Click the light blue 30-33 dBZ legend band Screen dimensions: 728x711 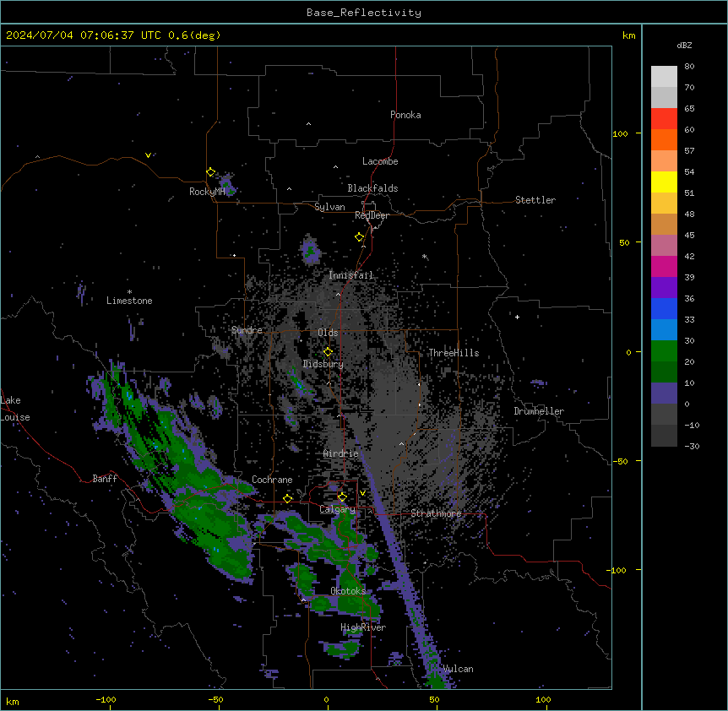pos(664,330)
